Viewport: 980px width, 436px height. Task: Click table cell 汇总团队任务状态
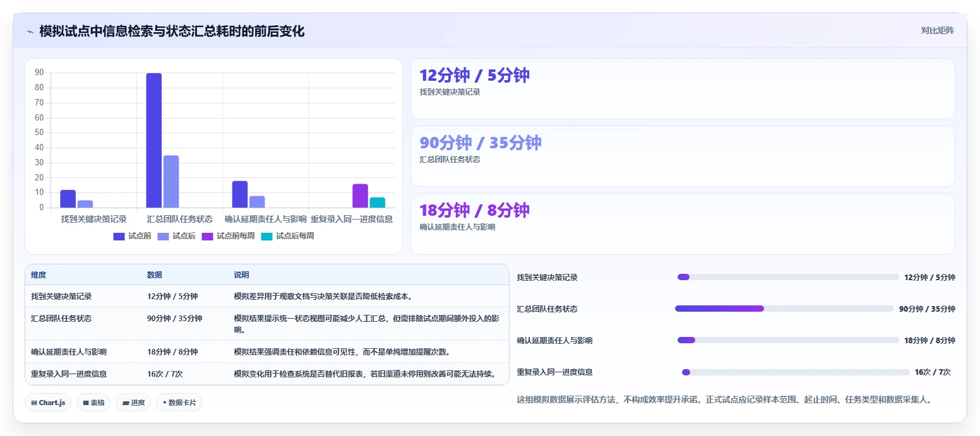(x=61, y=319)
